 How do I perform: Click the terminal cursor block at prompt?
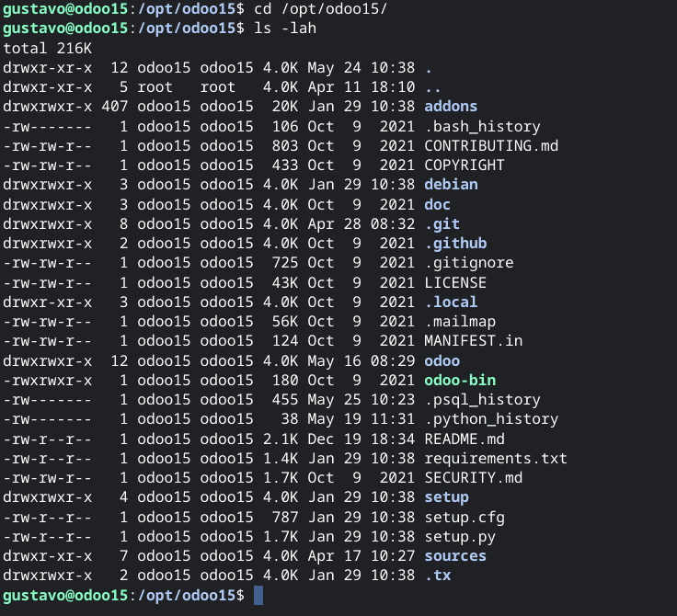[x=258, y=595]
